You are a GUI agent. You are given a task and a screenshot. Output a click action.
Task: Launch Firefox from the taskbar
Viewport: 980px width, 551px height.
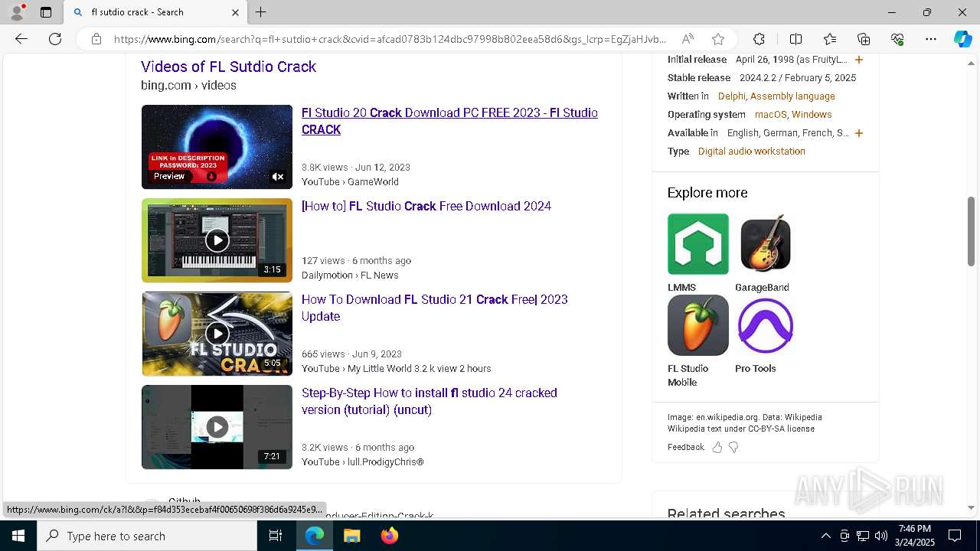(x=389, y=536)
